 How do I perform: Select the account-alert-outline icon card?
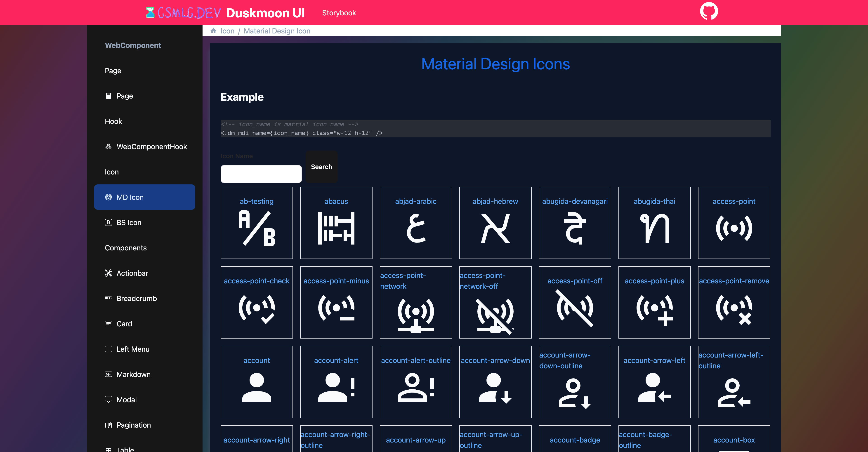point(415,382)
